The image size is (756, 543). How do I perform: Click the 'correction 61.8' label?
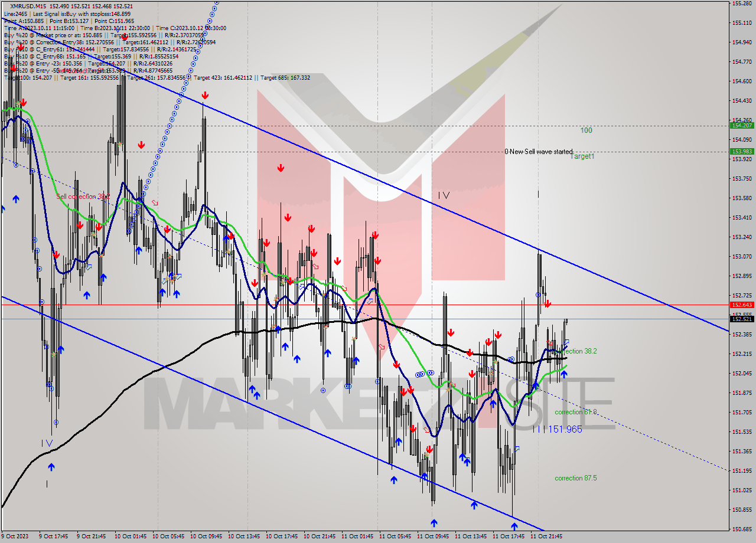576,412
